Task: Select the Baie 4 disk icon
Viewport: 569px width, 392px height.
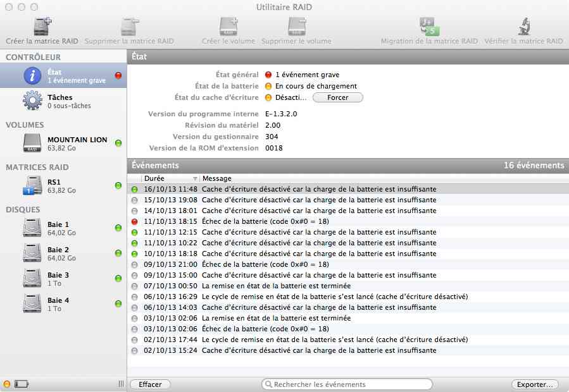Action: coord(32,303)
